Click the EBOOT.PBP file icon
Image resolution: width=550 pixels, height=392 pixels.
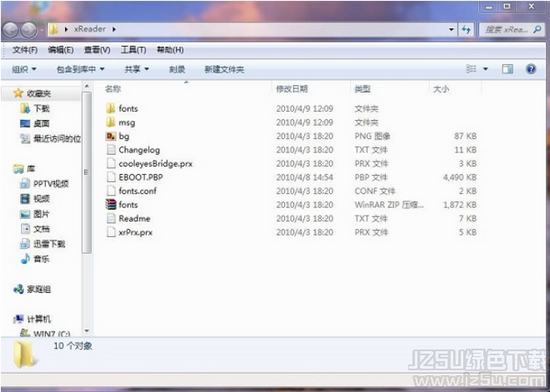[x=111, y=177]
